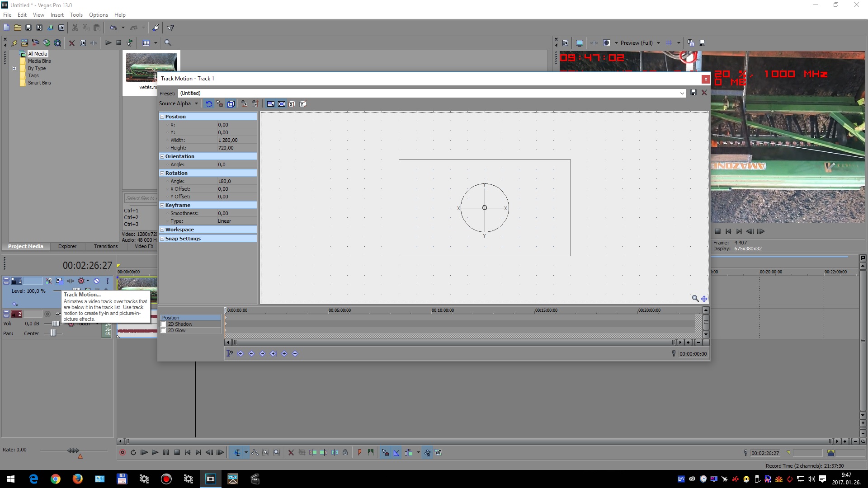Click the record button in transport bar

click(x=122, y=453)
